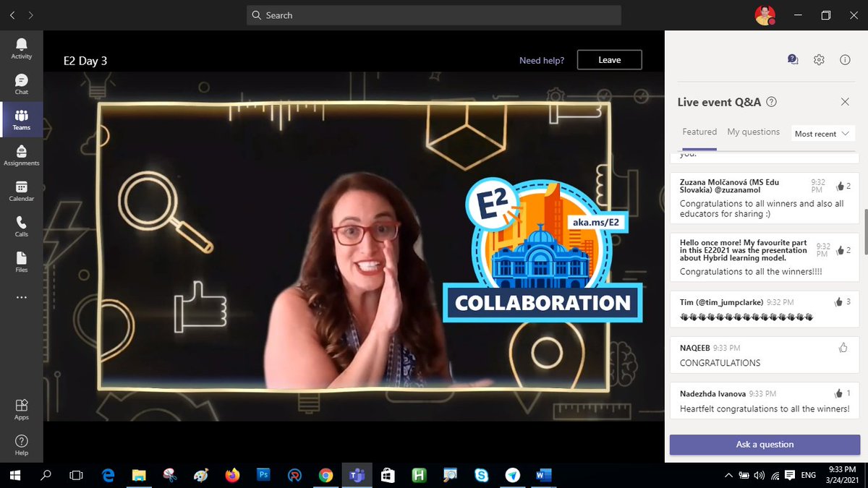The image size is (868, 488).
Task: Switch to the My questions tab
Action: click(x=754, y=132)
